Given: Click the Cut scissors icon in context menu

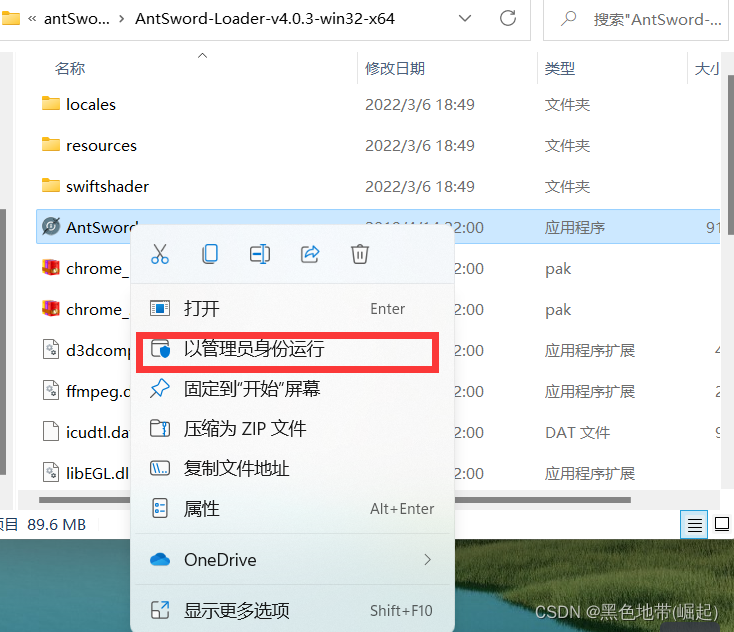Looking at the screenshot, I should [x=160, y=254].
